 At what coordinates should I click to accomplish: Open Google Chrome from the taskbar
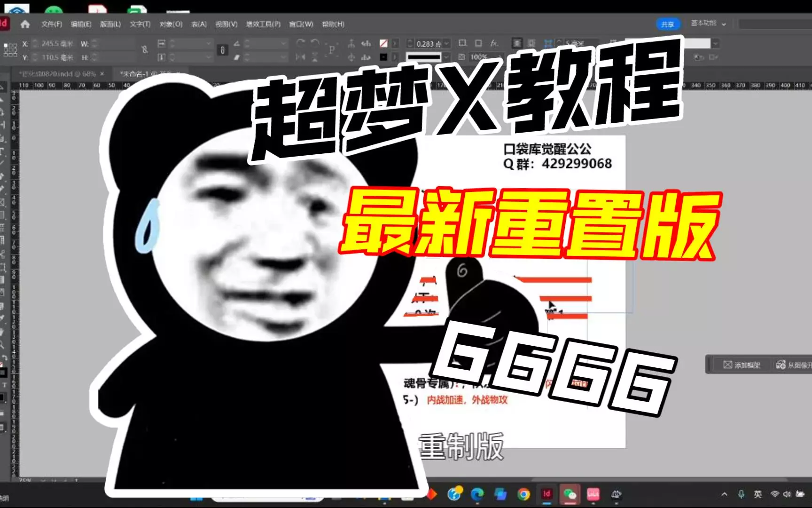[523, 494]
